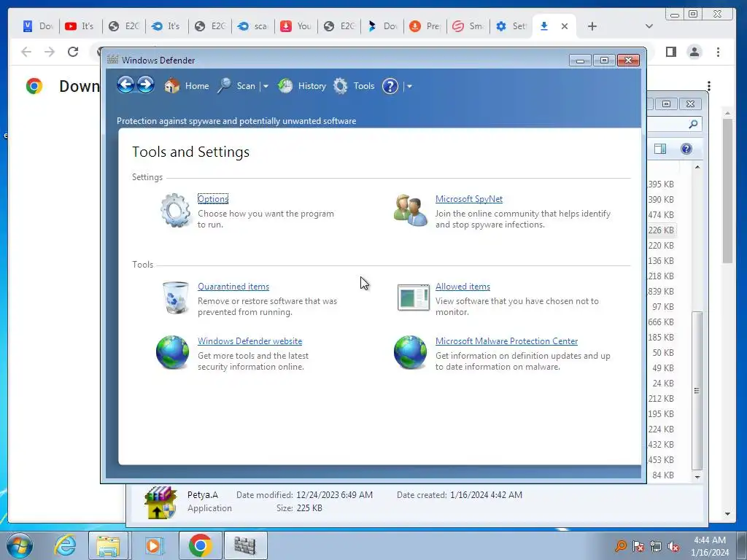The height and width of the screenshot is (560, 747).
Task: Open Chrome tab search chevron
Action: 649,26
